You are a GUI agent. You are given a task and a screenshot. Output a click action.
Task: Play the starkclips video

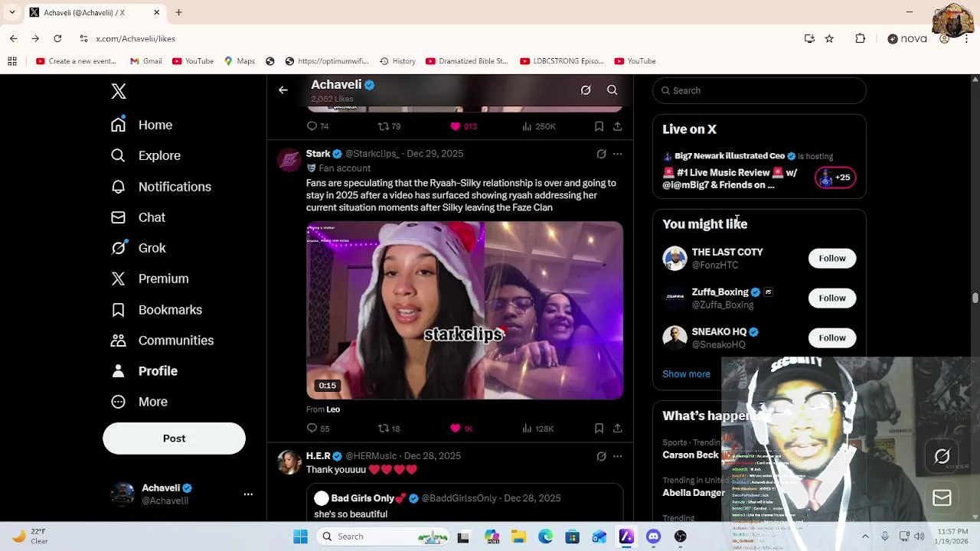[465, 311]
